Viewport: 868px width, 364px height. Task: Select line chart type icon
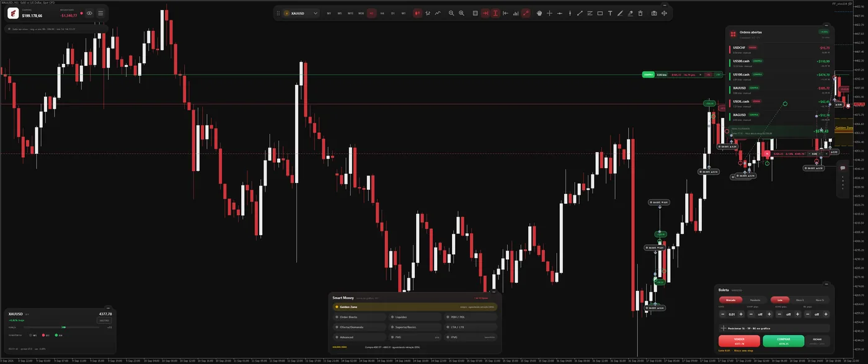tap(437, 13)
